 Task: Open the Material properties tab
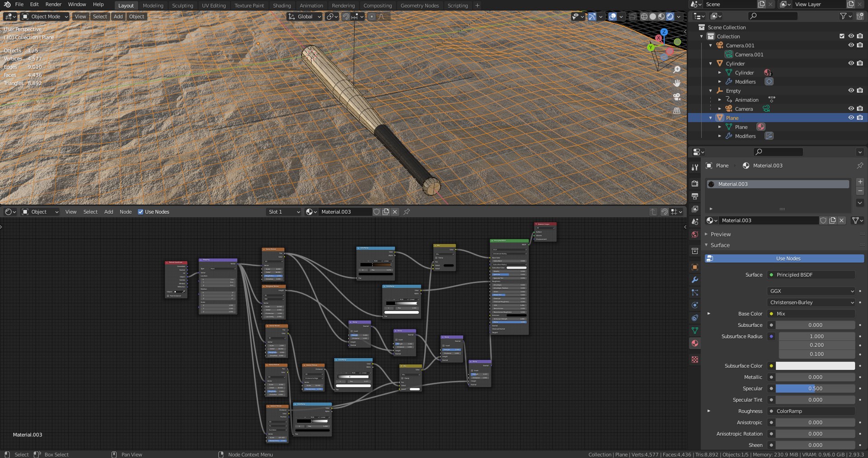(695, 343)
